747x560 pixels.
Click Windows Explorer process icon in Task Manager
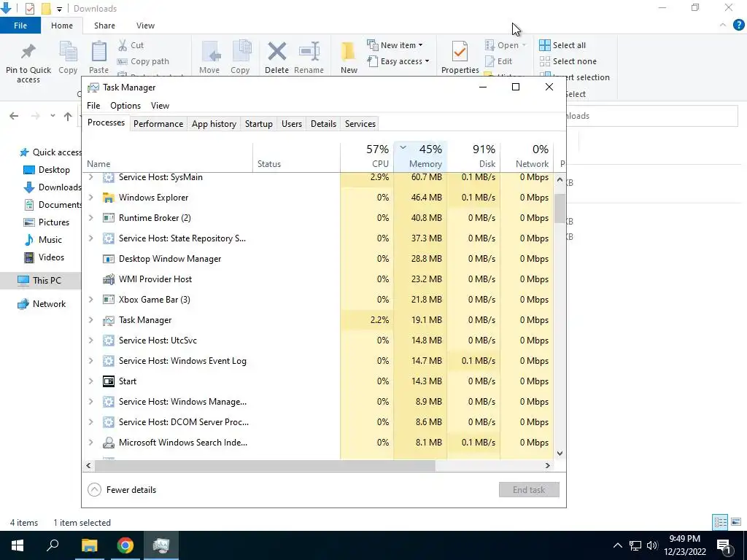(x=108, y=198)
